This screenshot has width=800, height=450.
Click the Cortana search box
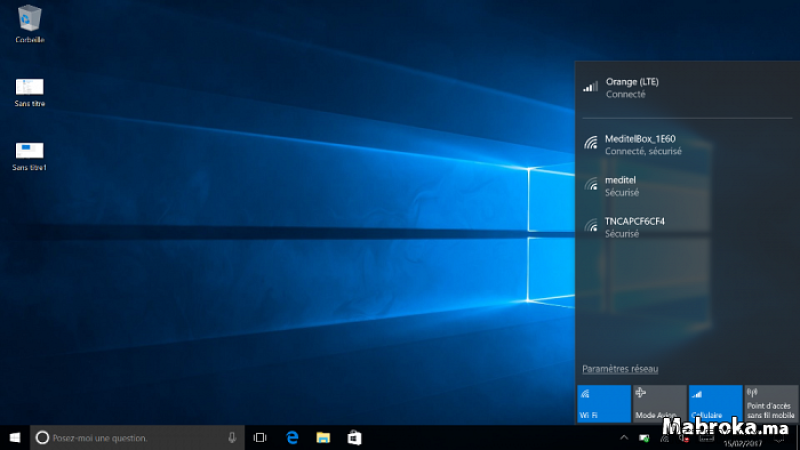pyautogui.click(x=136, y=438)
